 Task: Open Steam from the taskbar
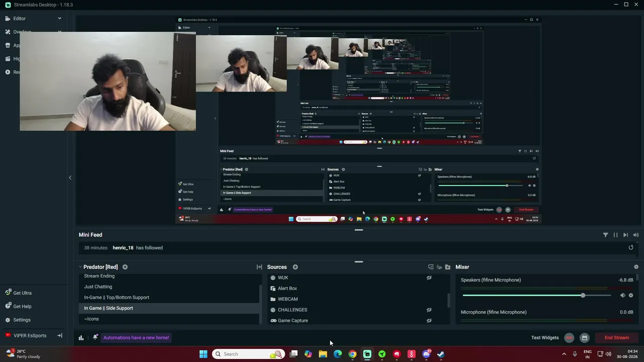pyautogui.click(x=441, y=354)
